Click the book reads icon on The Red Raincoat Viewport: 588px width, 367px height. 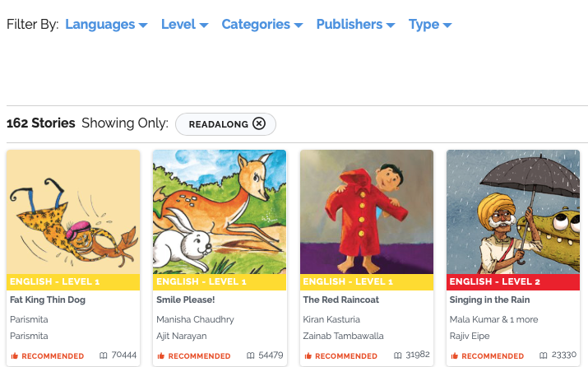click(397, 355)
